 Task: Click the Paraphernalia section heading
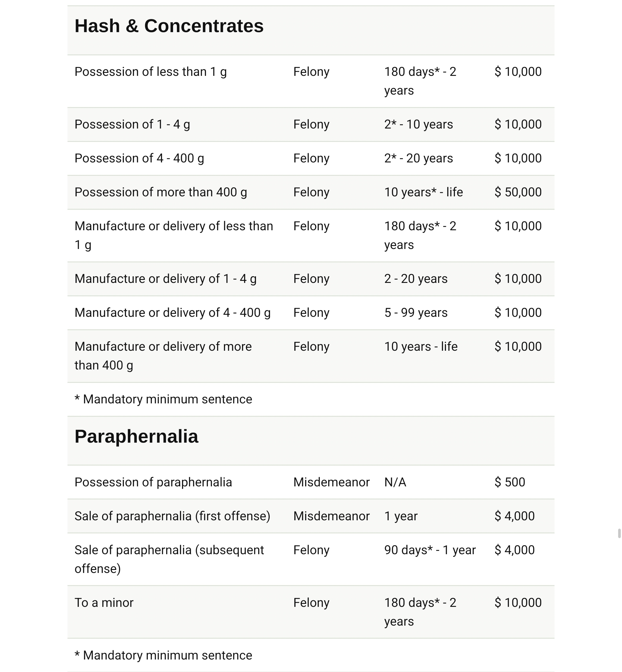(x=136, y=436)
